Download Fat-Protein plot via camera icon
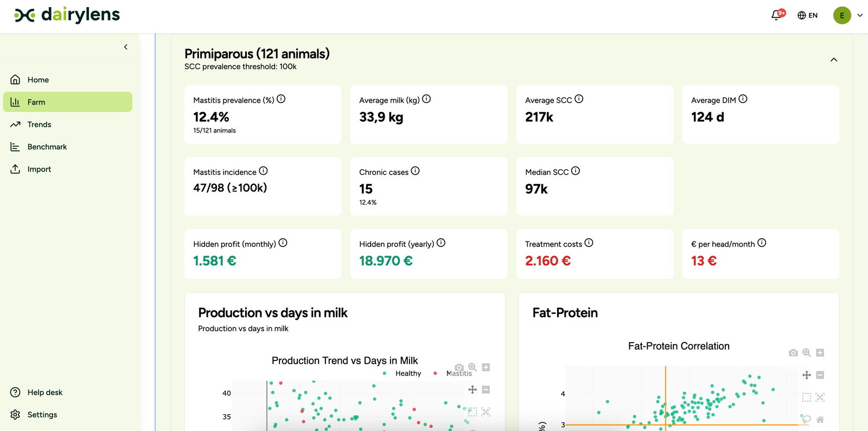The width and height of the screenshot is (868, 431). click(x=793, y=353)
